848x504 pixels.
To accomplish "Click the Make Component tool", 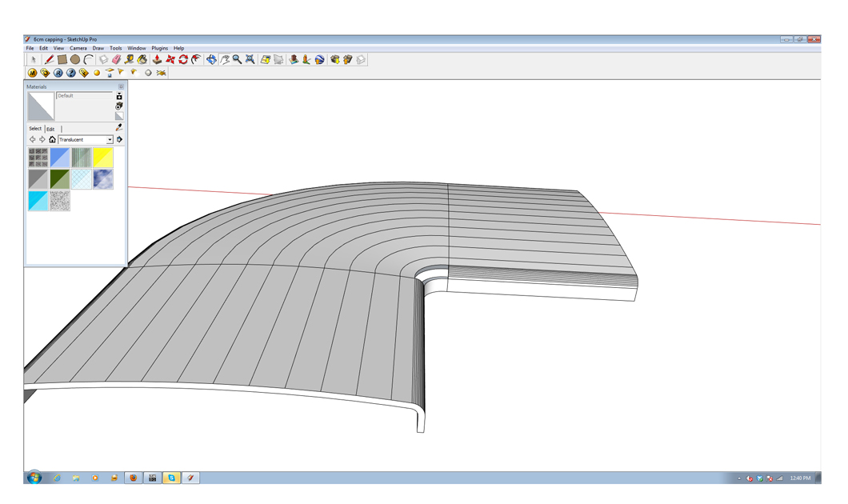I will 103,59.
